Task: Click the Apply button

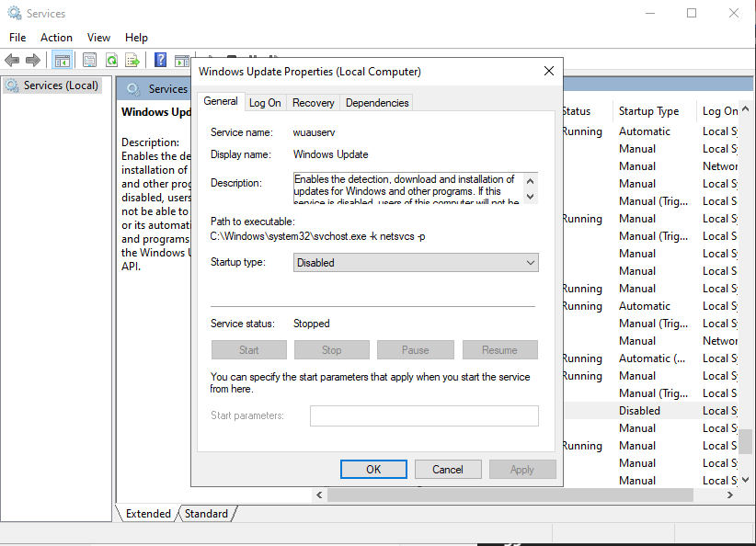Action: [x=522, y=470]
